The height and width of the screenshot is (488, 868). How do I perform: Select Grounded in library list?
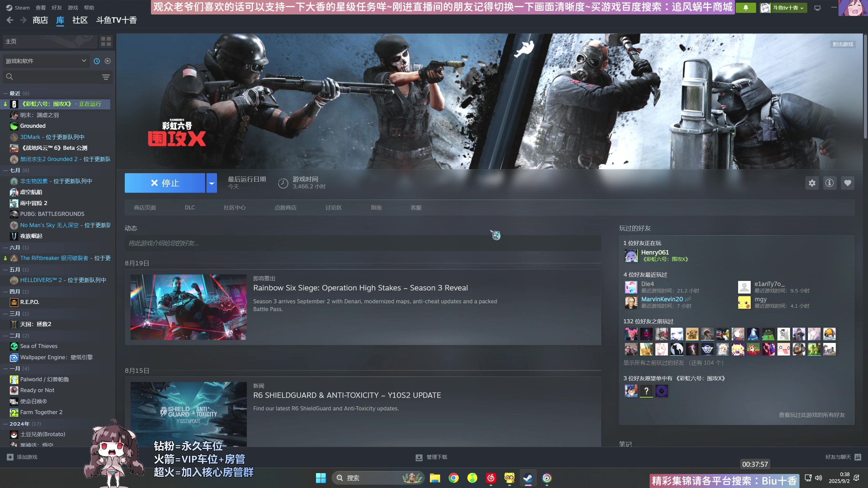[x=33, y=126]
